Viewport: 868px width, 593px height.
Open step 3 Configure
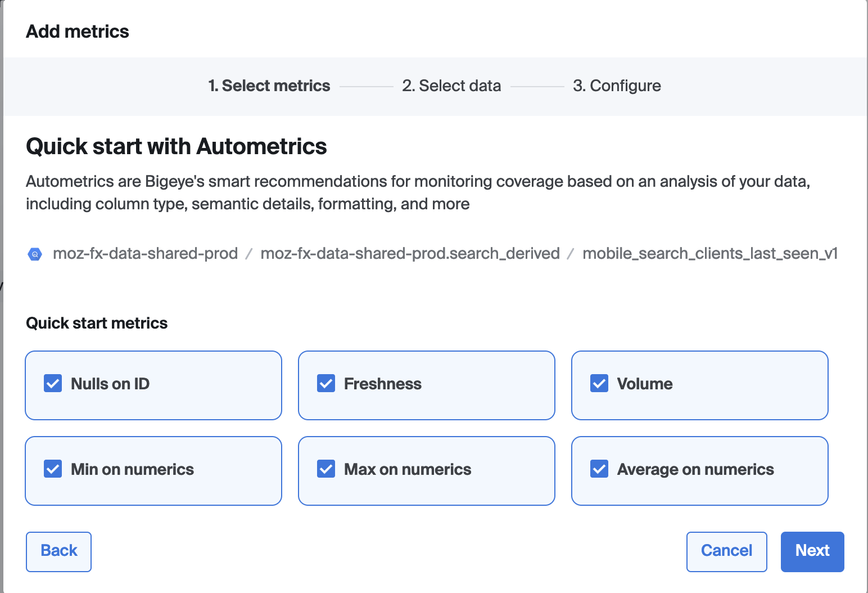(x=617, y=86)
